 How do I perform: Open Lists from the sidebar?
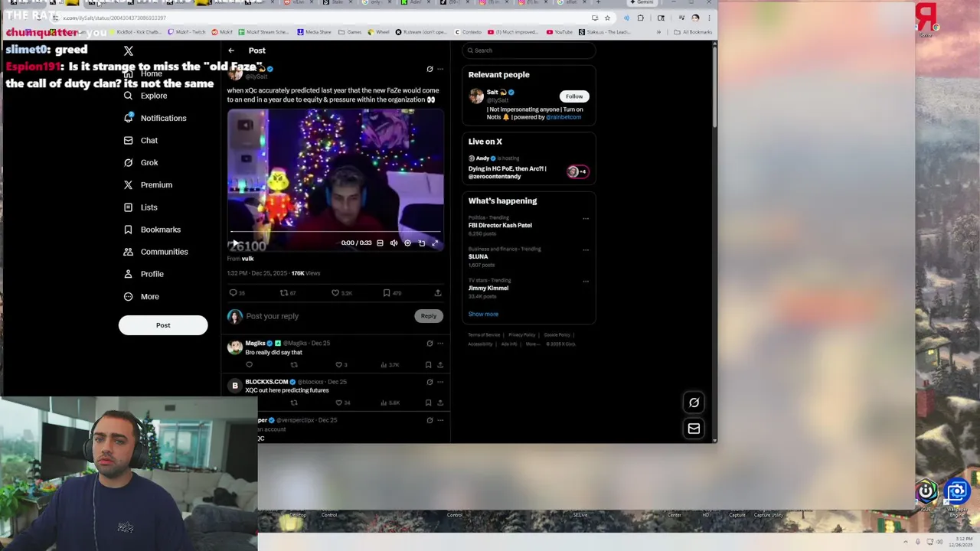coord(141,207)
